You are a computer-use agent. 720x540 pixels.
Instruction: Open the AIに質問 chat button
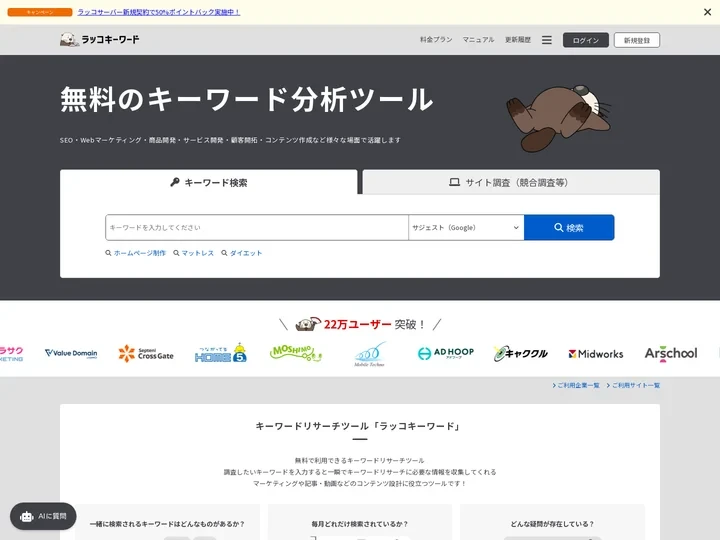[x=43, y=516]
